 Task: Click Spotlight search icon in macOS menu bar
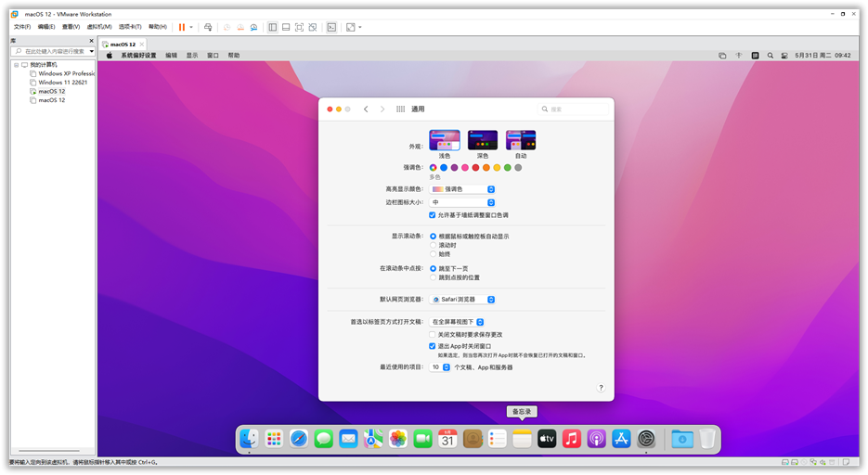(770, 56)
